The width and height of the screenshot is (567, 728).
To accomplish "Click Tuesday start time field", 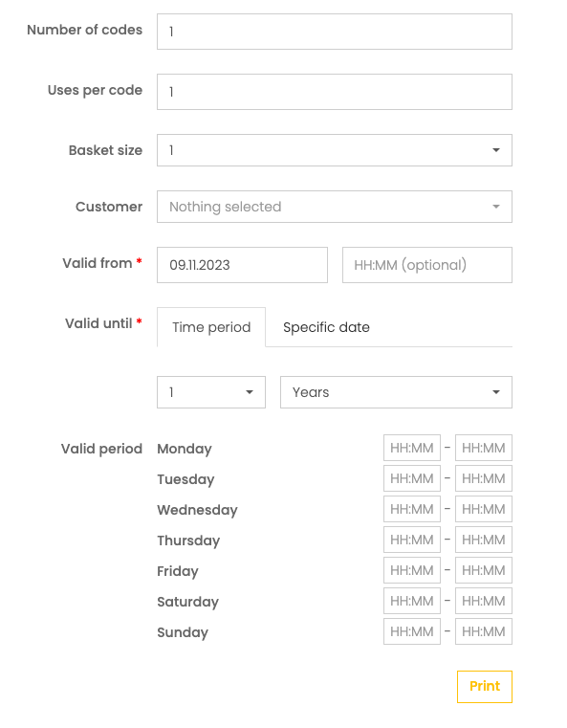I will pos(412,478).
